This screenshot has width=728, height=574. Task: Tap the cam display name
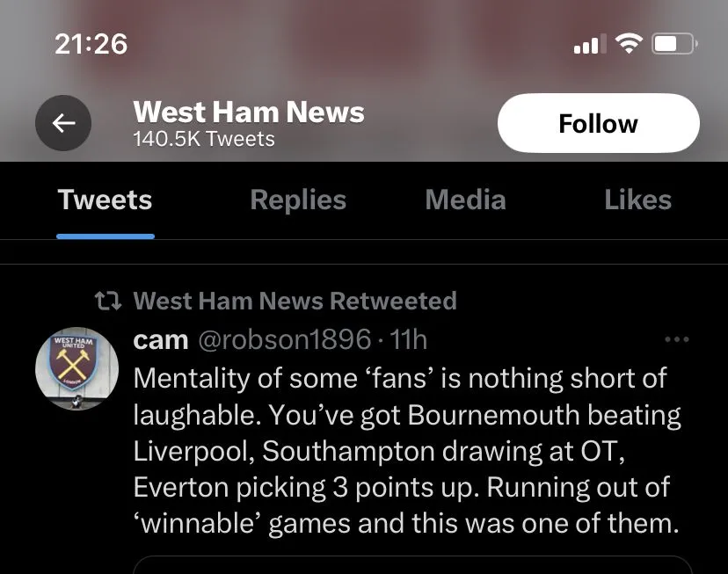tap(161, 339)
